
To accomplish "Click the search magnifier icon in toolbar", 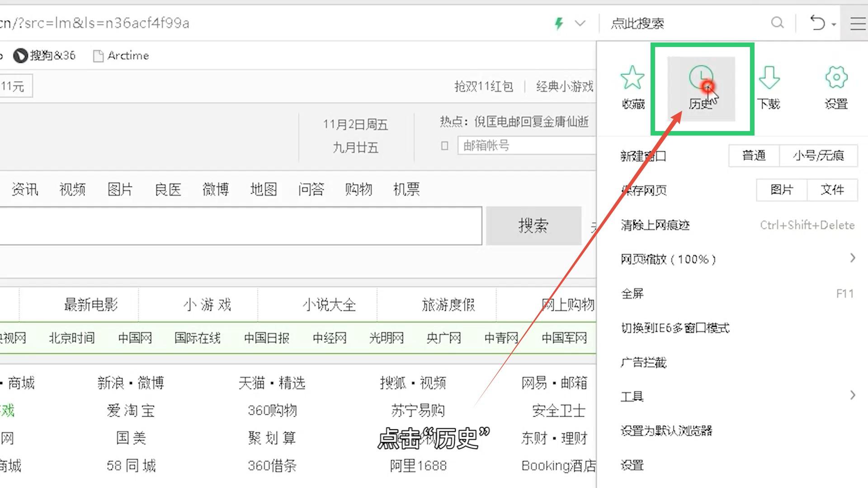I will tap(777, 23).
